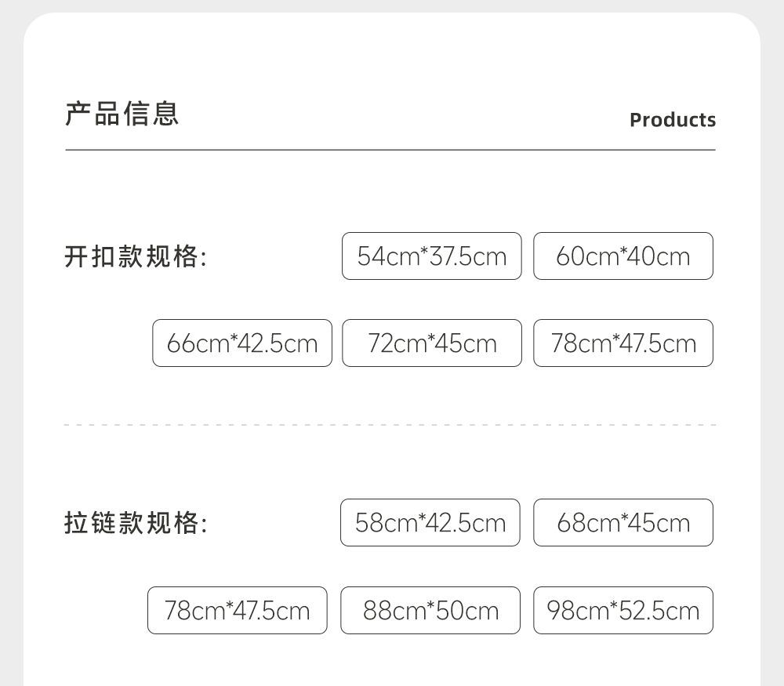
Task: Click the gray margin left of the card
Action: point(11,353)
